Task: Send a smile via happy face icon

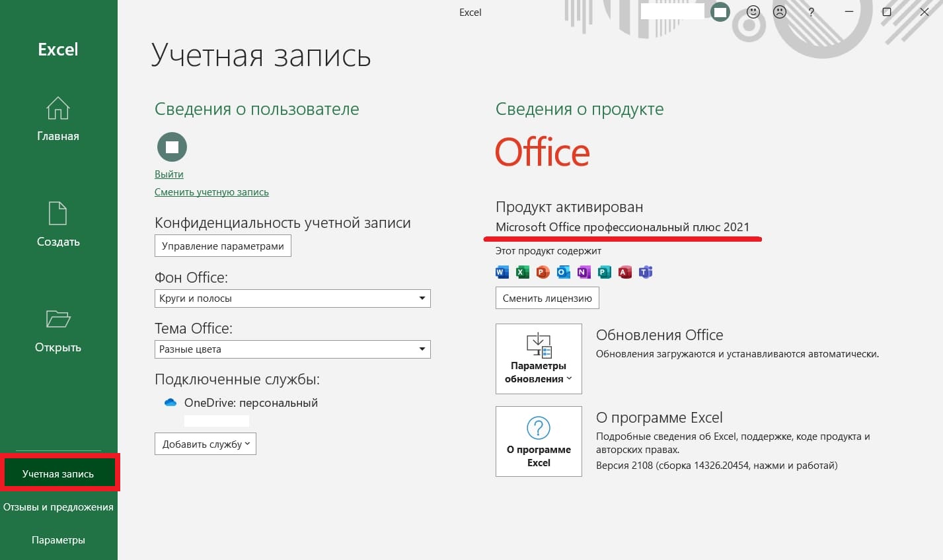Action: tap(753, 12)
